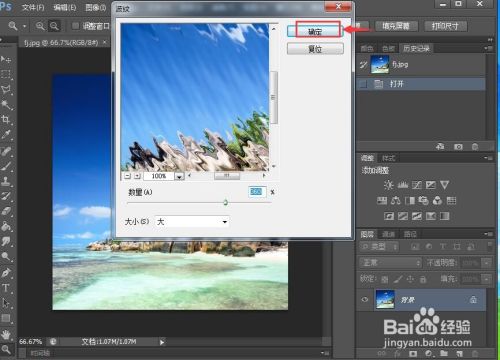Create new document from current state
Viewport: 500px width, 360px height.
pyautogui.click(x=440, y=147)
